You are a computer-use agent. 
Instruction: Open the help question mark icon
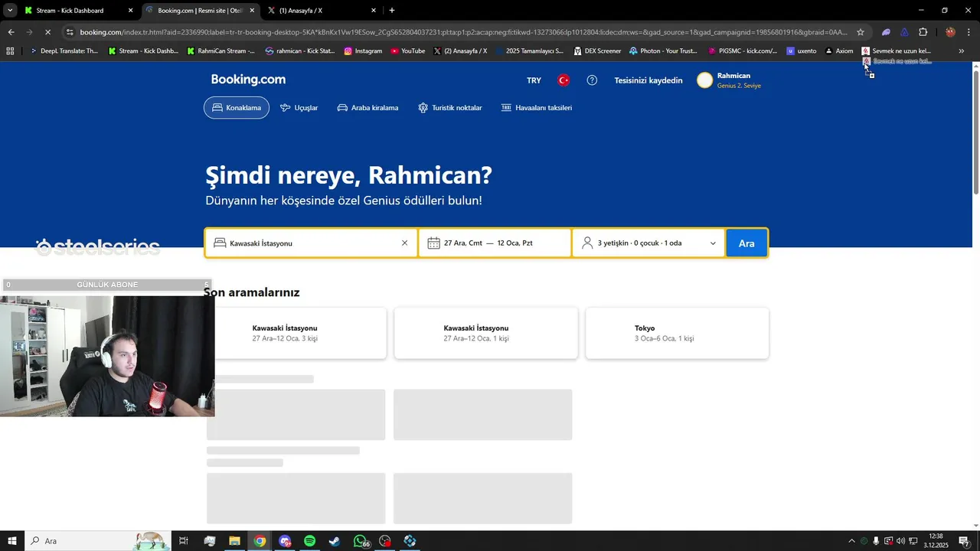[x=592, y=80]
